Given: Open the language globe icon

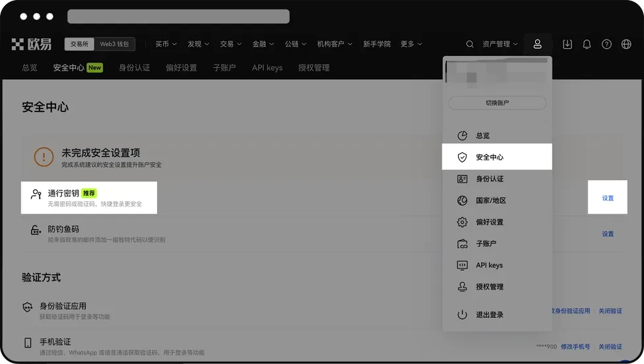Looking at the screenshot, I should (626, 44).
